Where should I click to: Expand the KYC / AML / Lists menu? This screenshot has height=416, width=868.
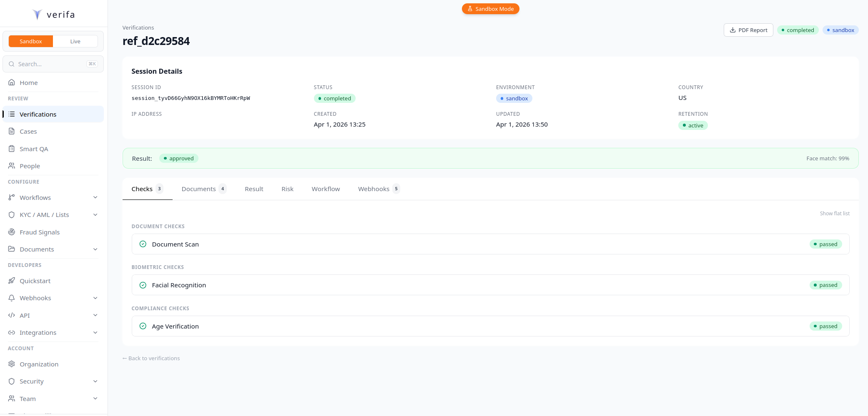96,214
